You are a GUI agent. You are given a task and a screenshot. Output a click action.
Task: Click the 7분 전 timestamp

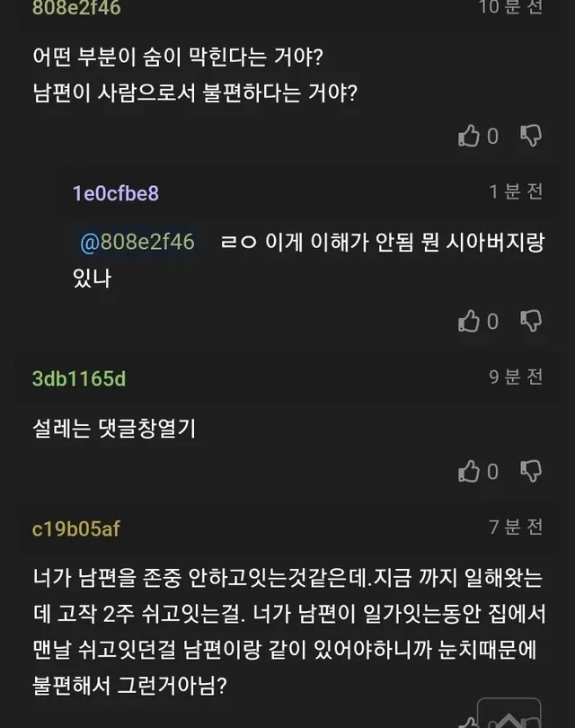point(516,527)
